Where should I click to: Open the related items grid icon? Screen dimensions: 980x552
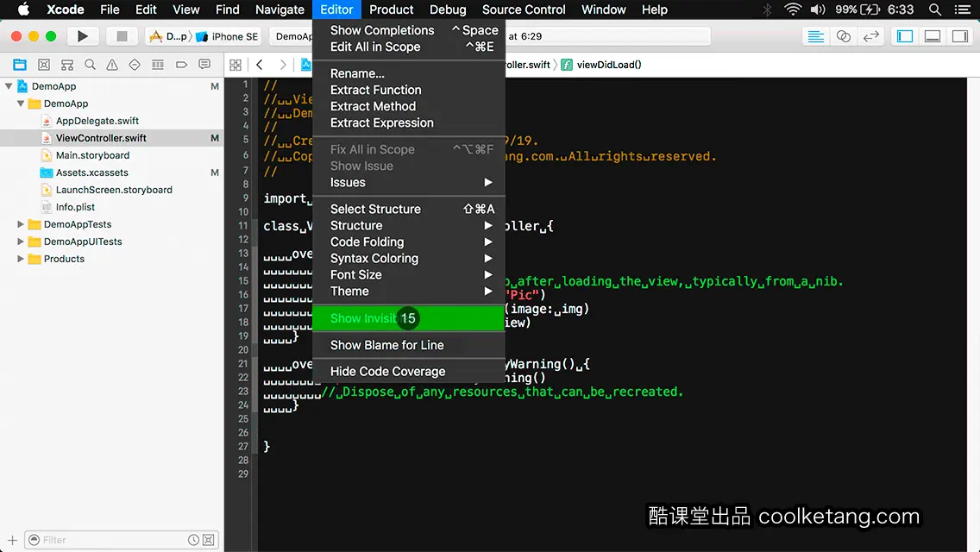(x=236, y=65)
